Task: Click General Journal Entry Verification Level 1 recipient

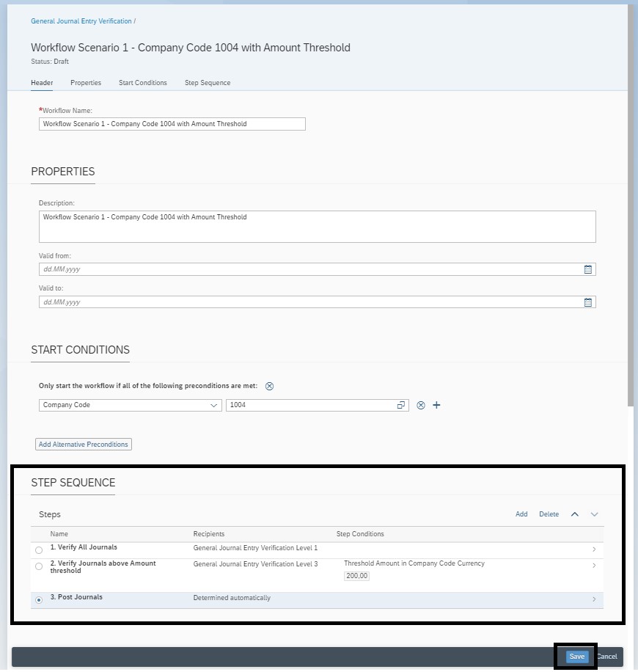Action: coord(255,548)
